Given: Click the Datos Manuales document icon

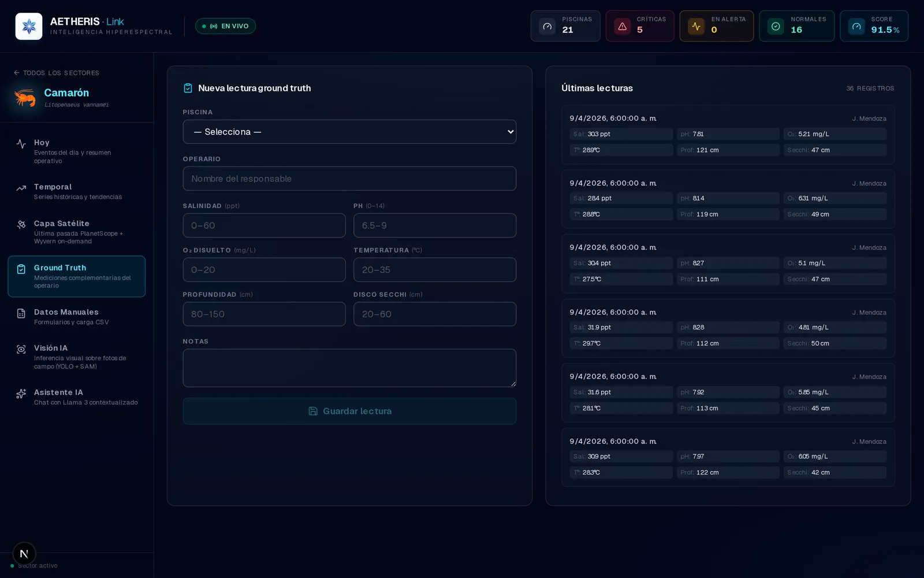Looking at the screenshot, I should 21,313.
